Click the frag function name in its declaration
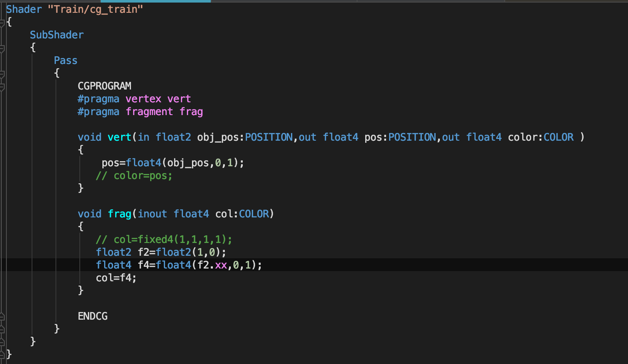Image resolution: width=628 pixels, height=364 pixels. pos(119,214)
